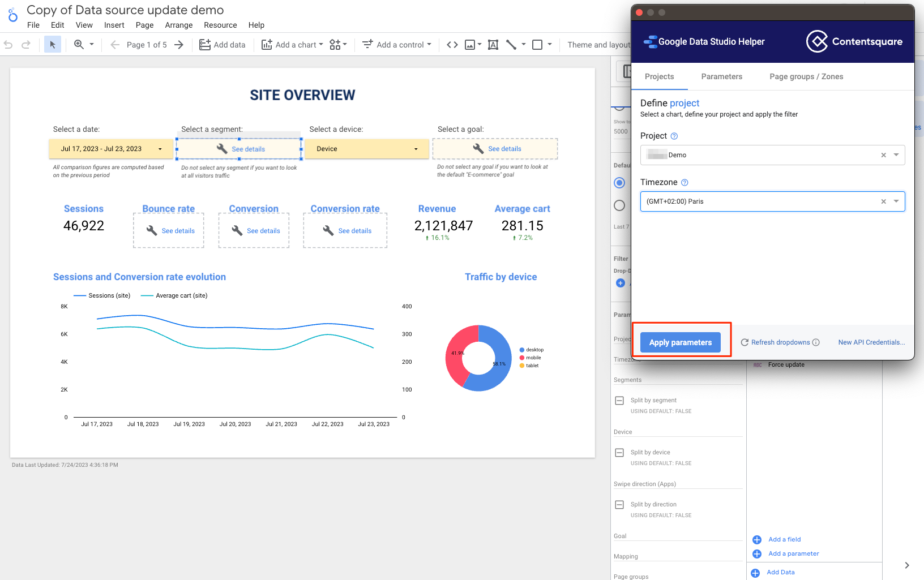The height and width of the screenshot is (580, 924).
Task: Clear the Paris timezone selection
Action: (x=883, y=201)
